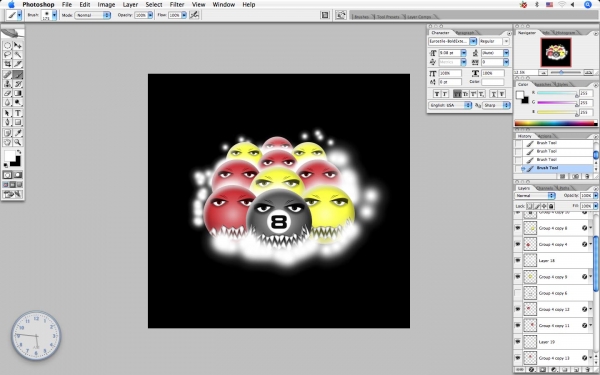Open the font family dropdown
This screenshot has width=600, height=375.
[473, 41]
